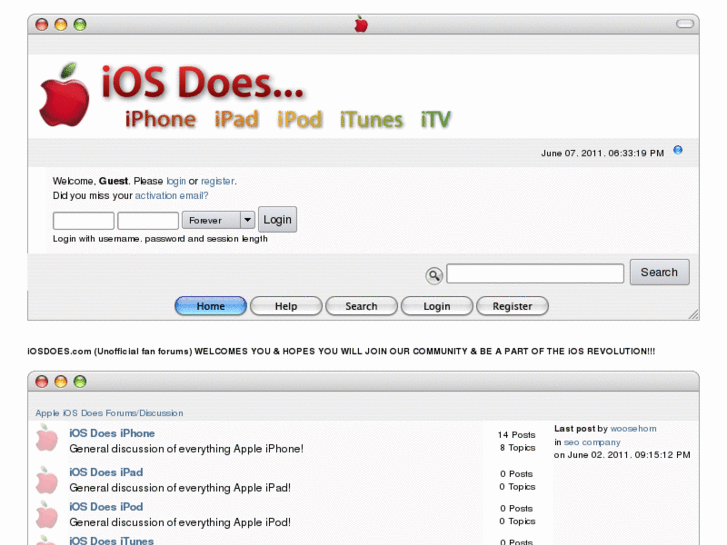
Task: Open the iOS Does iPad forum
Action: pos(106,472)
